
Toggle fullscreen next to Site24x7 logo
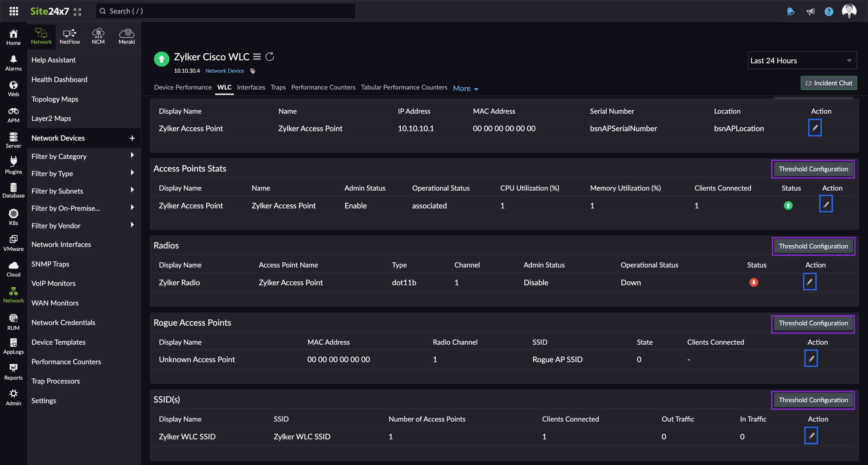[77, 12]
